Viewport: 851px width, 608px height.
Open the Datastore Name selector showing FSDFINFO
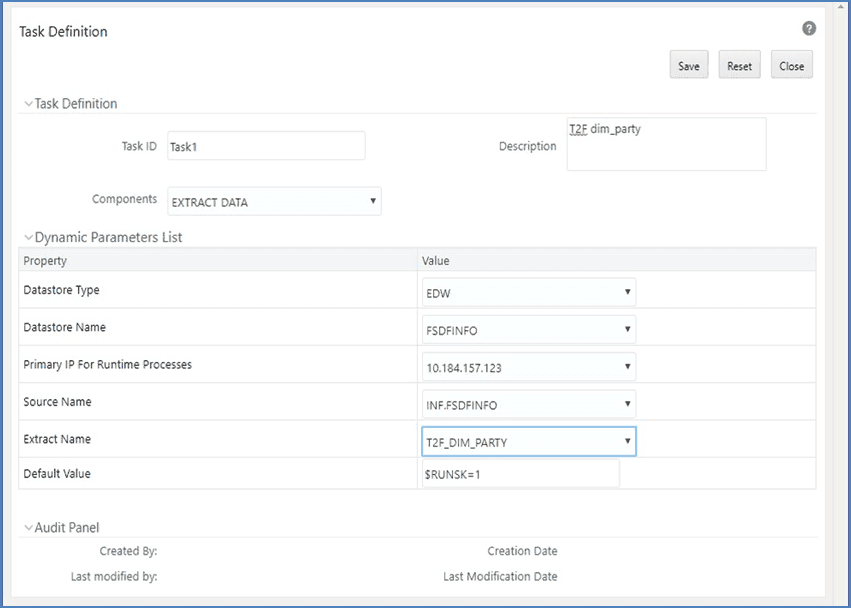coord(530,328)
